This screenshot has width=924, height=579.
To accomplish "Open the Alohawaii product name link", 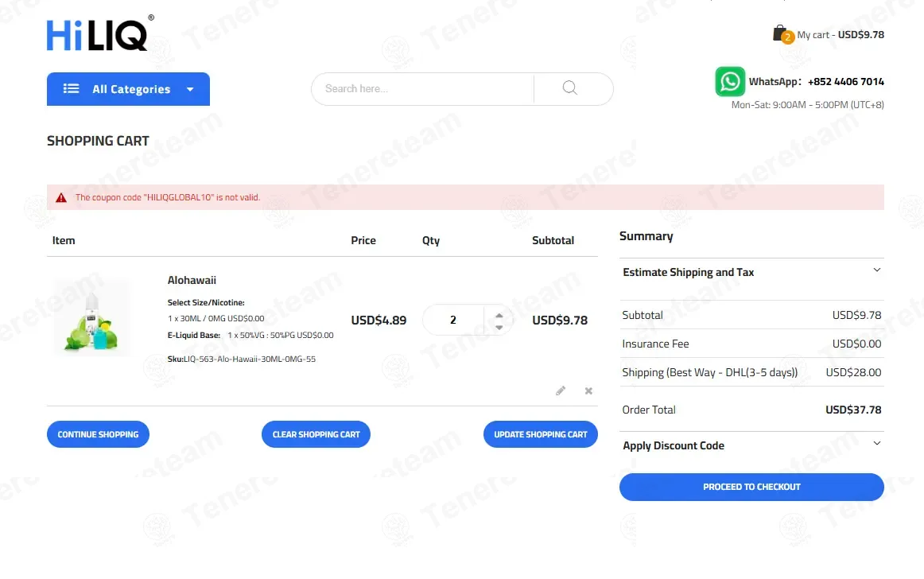I will pyautogui.click(x=192, y=280).
